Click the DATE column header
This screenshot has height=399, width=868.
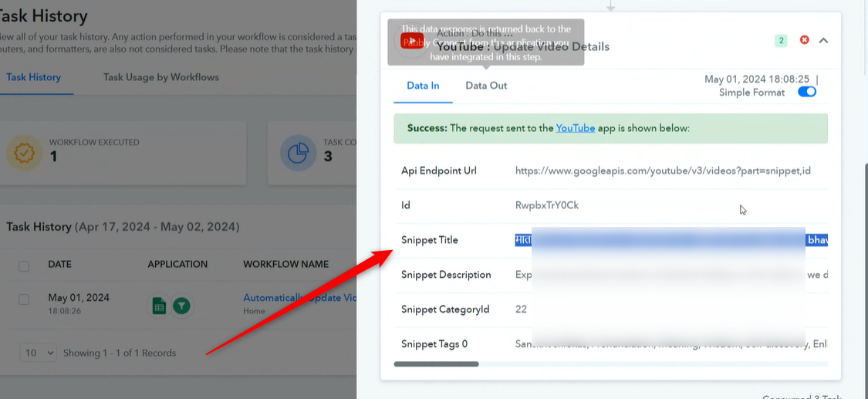59,264
